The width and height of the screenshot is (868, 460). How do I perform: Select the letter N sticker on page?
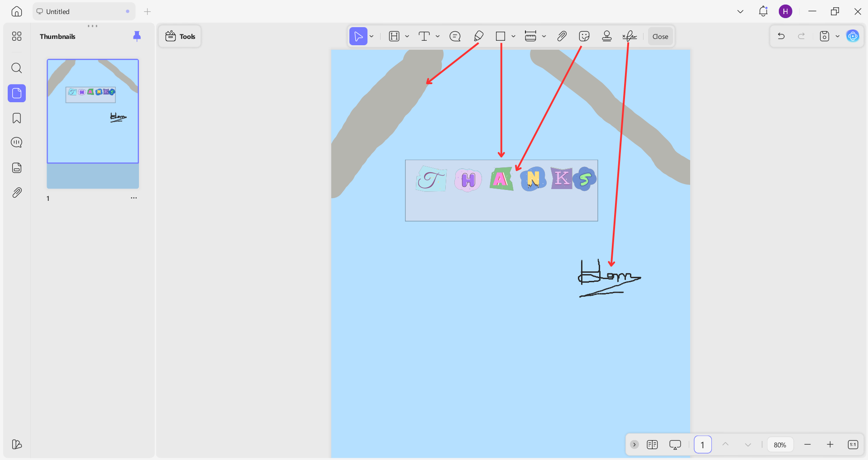point(533,179)
